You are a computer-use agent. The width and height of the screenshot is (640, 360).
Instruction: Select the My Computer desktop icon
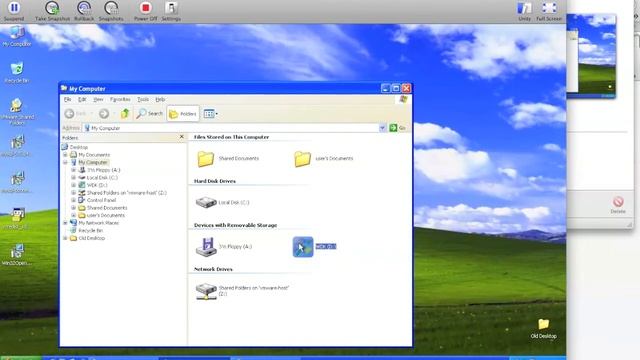[x=17, y=36]
